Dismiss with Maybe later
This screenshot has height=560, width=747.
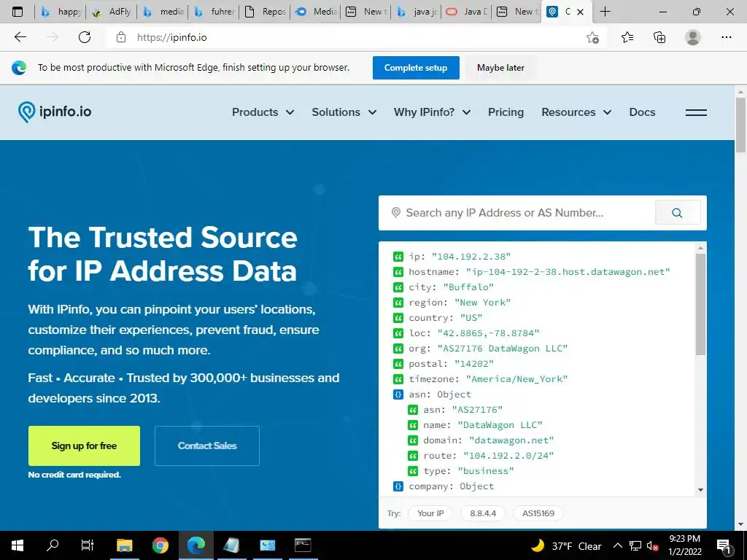point(500,68)
